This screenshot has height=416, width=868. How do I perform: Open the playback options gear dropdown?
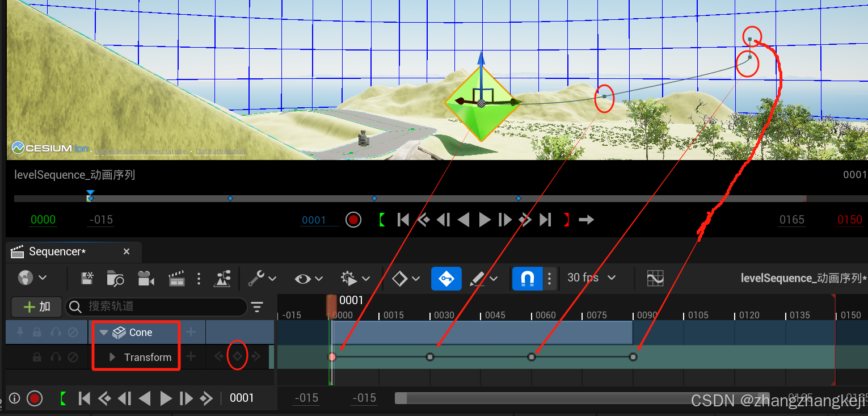click(356, 278)
